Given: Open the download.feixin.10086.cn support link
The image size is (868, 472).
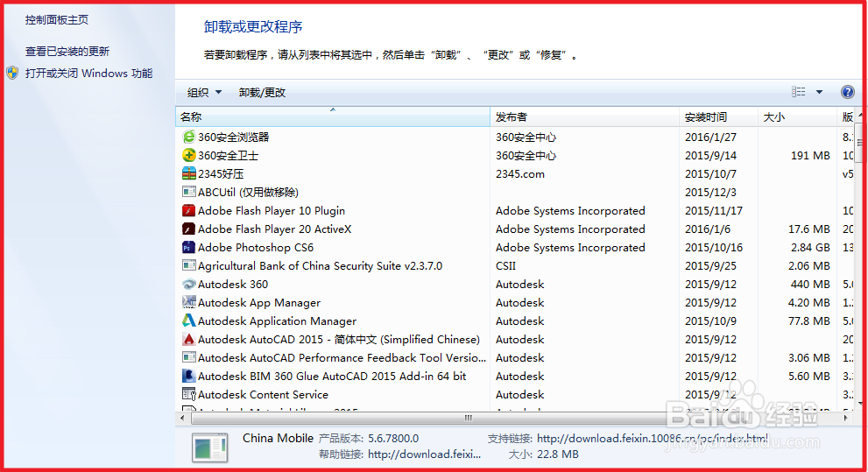Looking at the screenshot, I should point(653,438).
